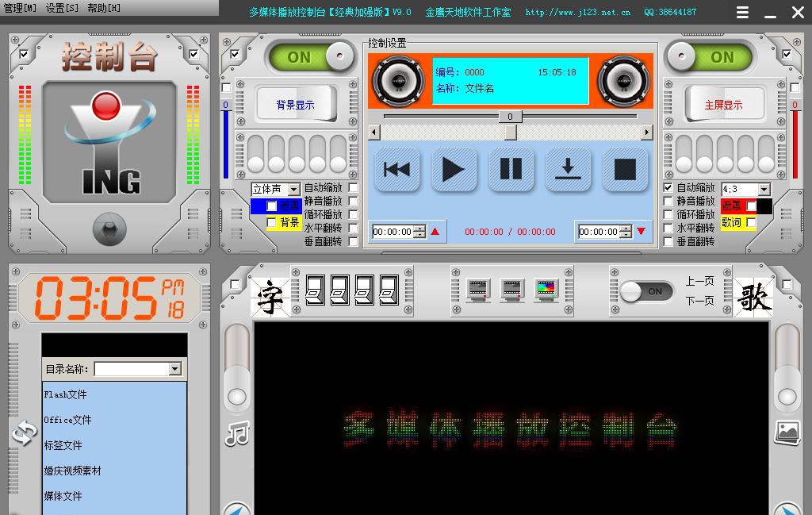This screenshot has width=812, height=515.
Task: Click the Stop playback button
Action: tap(626, 169)
